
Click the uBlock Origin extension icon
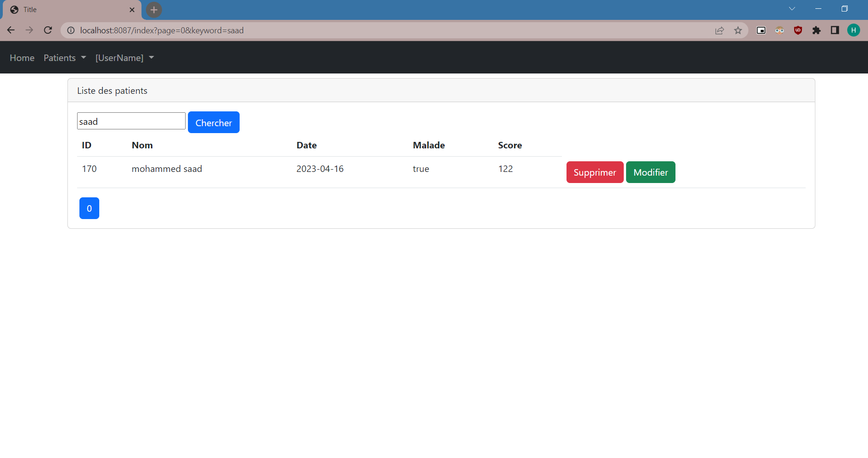pos(798,30)
